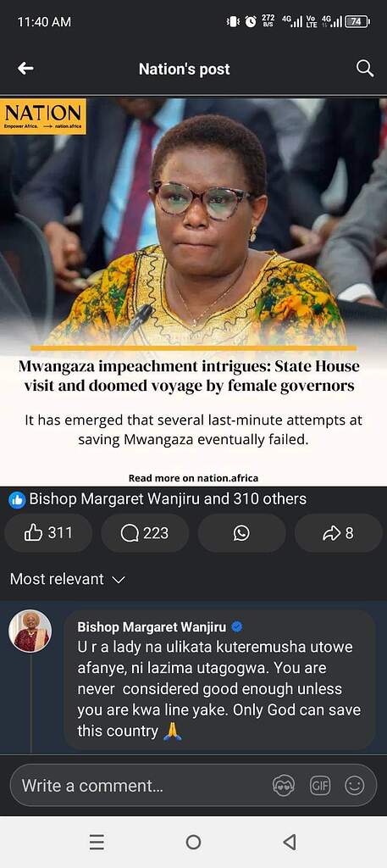Open Bishop Margaret Wanjiru's profile name
387x868 pixels.
(152, 626)
